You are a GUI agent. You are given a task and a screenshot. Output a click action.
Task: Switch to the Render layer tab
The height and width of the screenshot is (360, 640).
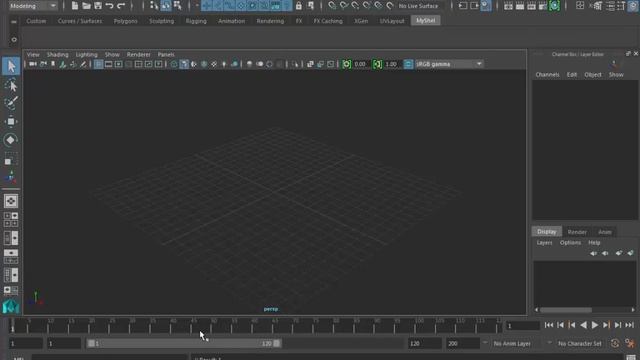577,232
